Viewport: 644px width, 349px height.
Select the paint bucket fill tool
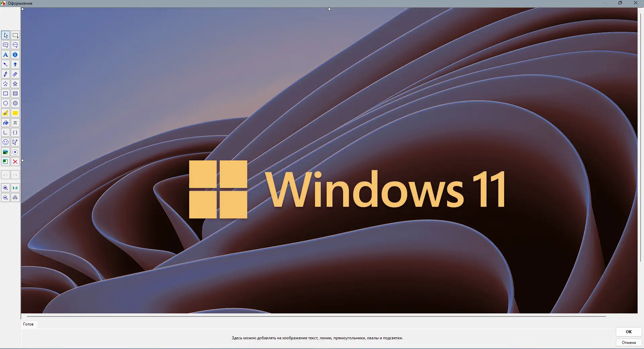click(x=5, y=123)
